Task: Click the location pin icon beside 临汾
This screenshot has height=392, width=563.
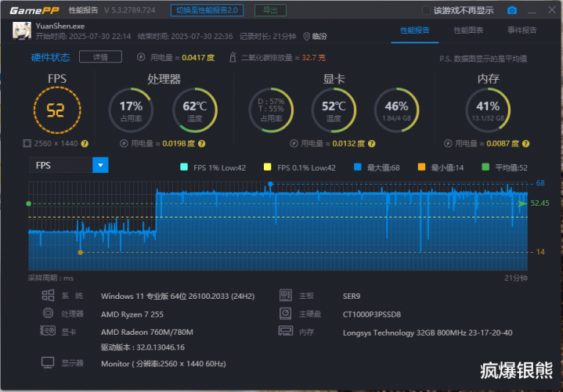Action: click(307, 37)
